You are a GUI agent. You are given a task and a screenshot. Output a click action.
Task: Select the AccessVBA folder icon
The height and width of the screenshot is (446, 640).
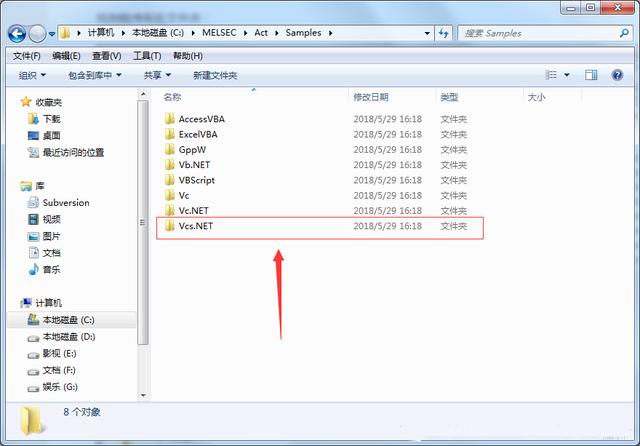169,119
